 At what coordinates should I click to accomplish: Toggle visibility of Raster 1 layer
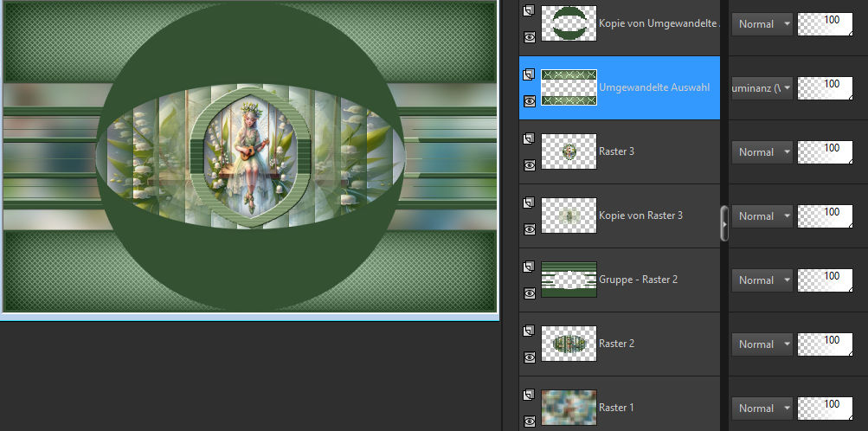530,421
